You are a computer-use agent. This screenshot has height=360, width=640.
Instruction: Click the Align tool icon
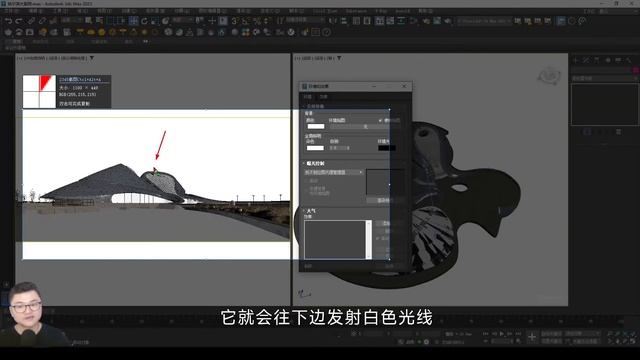coord(344,20)
